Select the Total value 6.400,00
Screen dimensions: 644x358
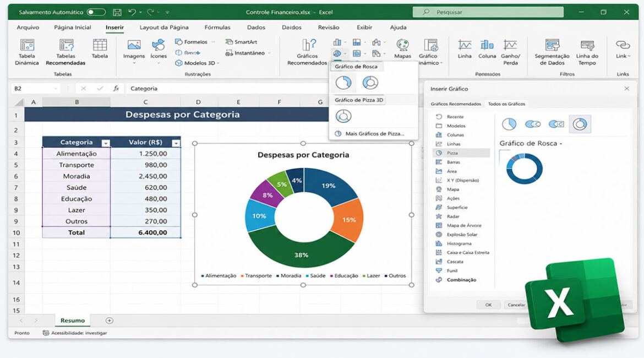pos(145,232)
